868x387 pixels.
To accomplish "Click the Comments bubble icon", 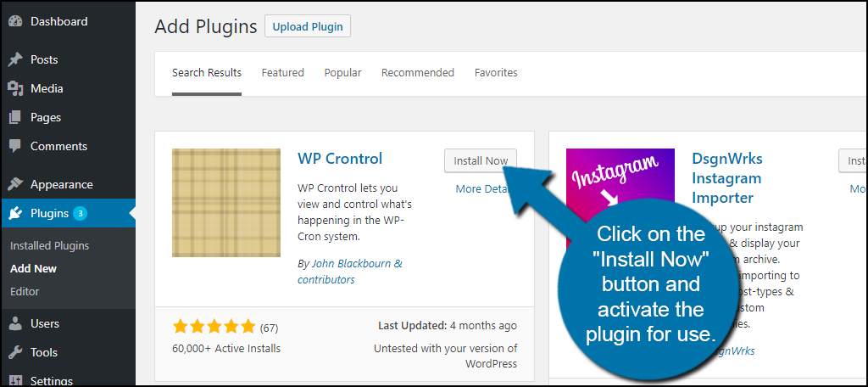I will (15, 146).
